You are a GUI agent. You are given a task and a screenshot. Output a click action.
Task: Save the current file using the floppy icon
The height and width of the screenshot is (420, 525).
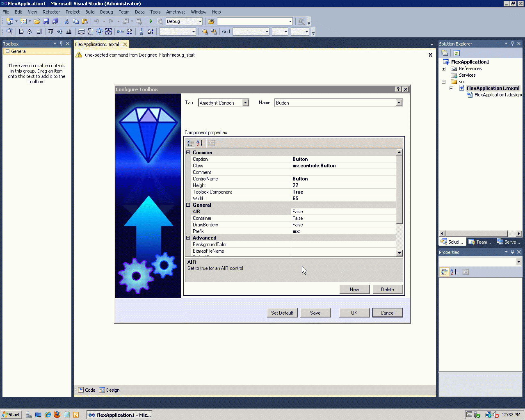pos(46,21)
